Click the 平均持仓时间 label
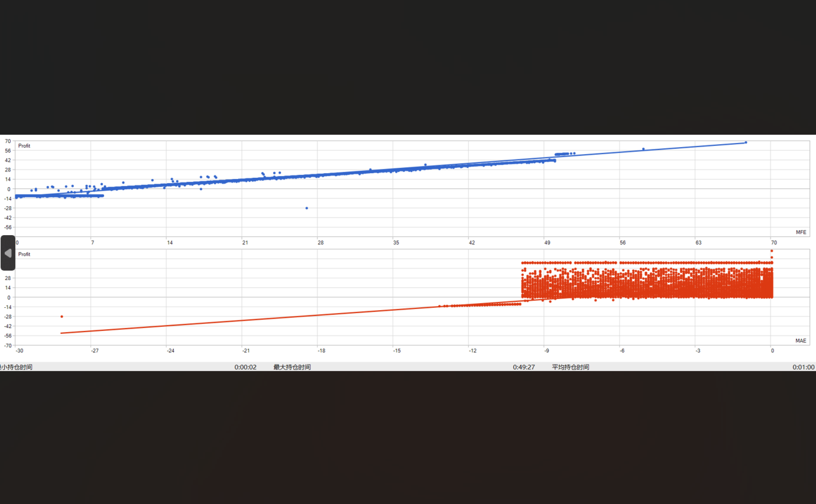 (x=571, y=367)
